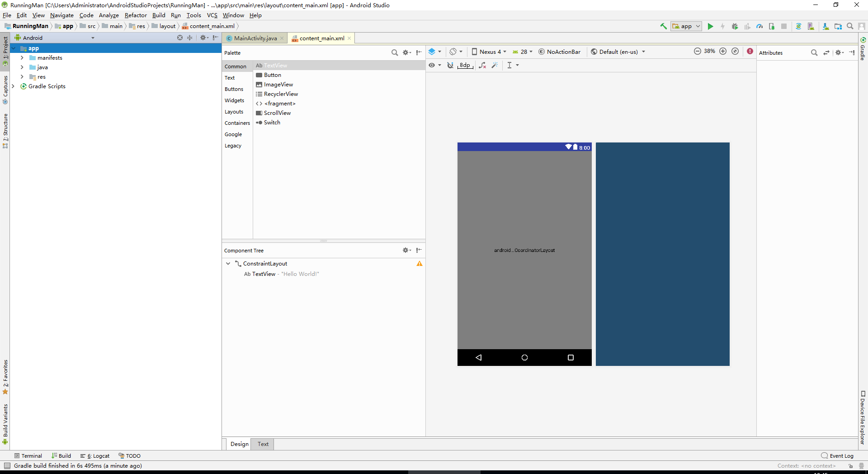The width and height of the screenshot is (868, 474).
Task: Open SDK Manager download icon
Action: click(x=826, y=26)
